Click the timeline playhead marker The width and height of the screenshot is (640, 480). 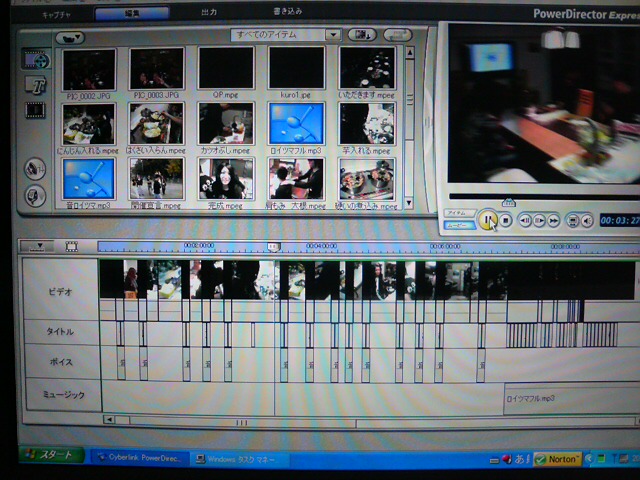273,247
